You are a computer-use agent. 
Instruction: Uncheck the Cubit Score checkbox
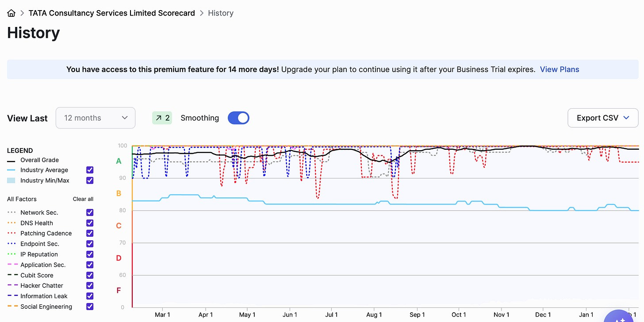pos(90,275)
